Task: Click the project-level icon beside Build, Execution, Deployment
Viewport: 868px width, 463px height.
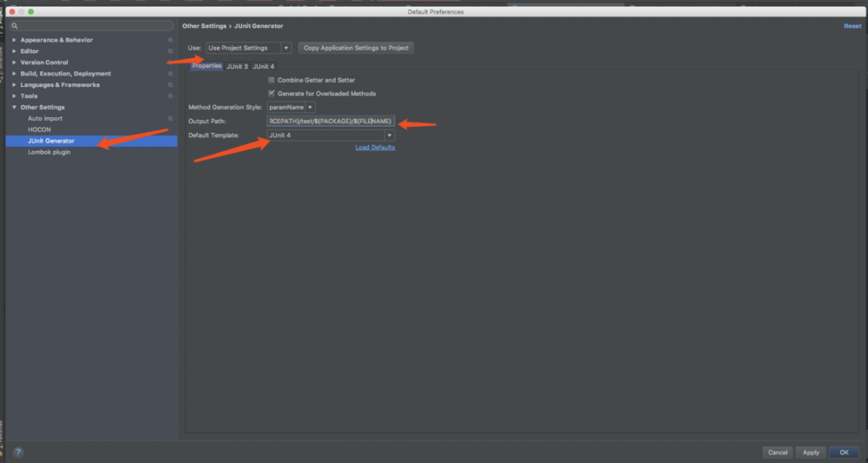Action: click(170, 74)
